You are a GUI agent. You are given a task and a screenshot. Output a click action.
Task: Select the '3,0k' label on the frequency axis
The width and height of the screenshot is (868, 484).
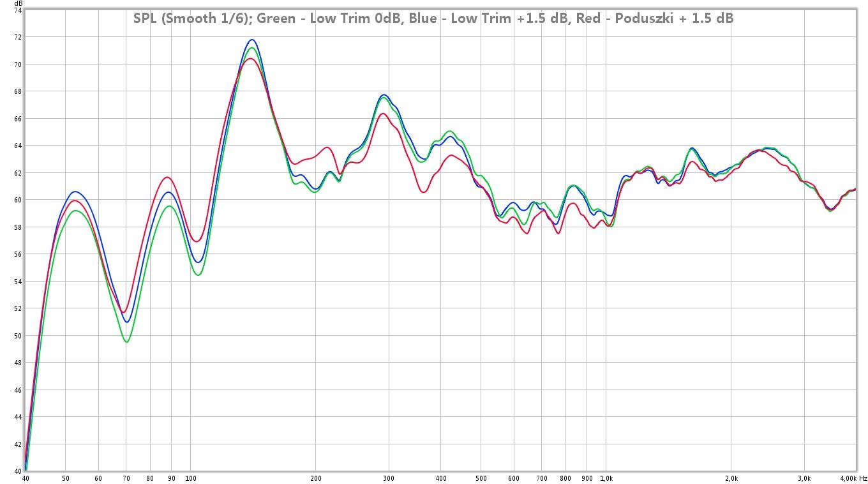coord(805,478)
